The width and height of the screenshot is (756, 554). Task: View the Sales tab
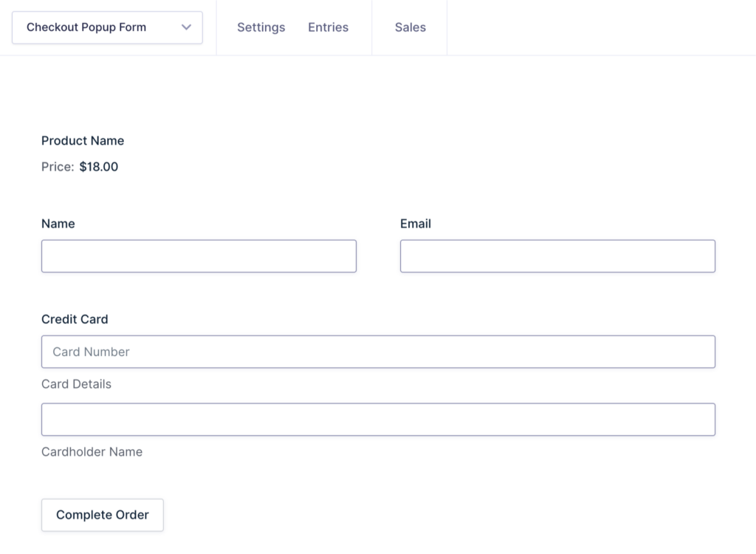pyautogui.click(x=409, y=27)
